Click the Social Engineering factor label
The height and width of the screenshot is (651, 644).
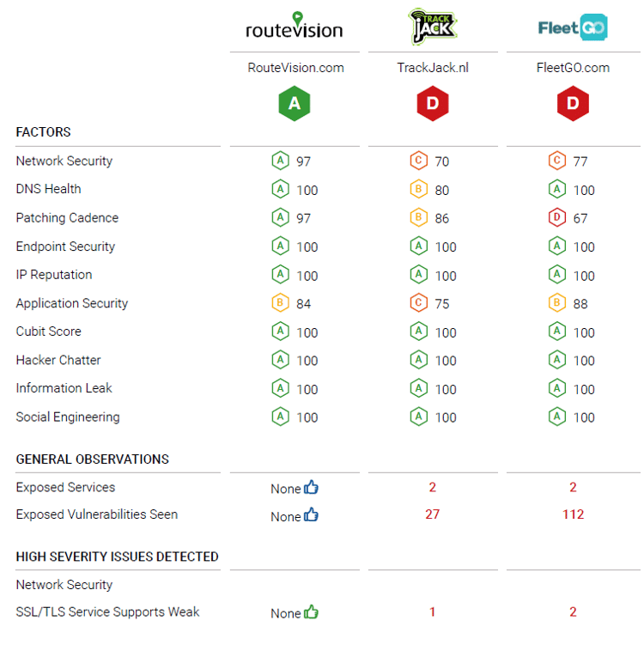(x=68, y=417)
